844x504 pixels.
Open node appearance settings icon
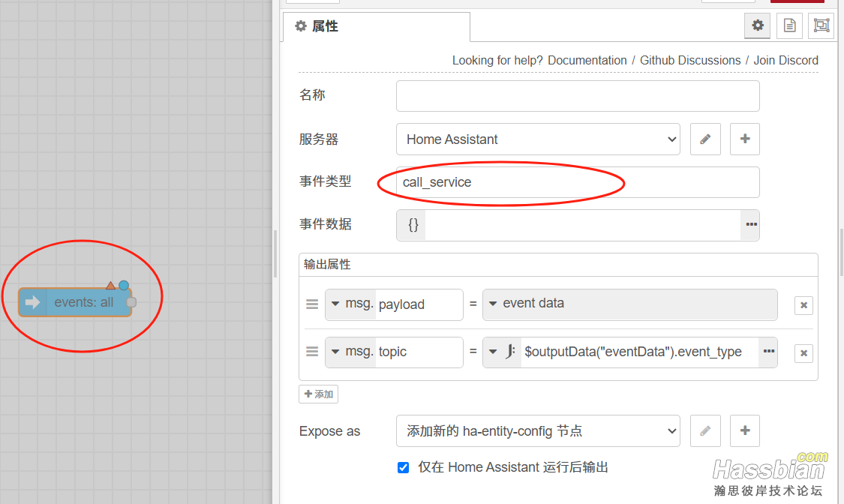coord(821,25)
